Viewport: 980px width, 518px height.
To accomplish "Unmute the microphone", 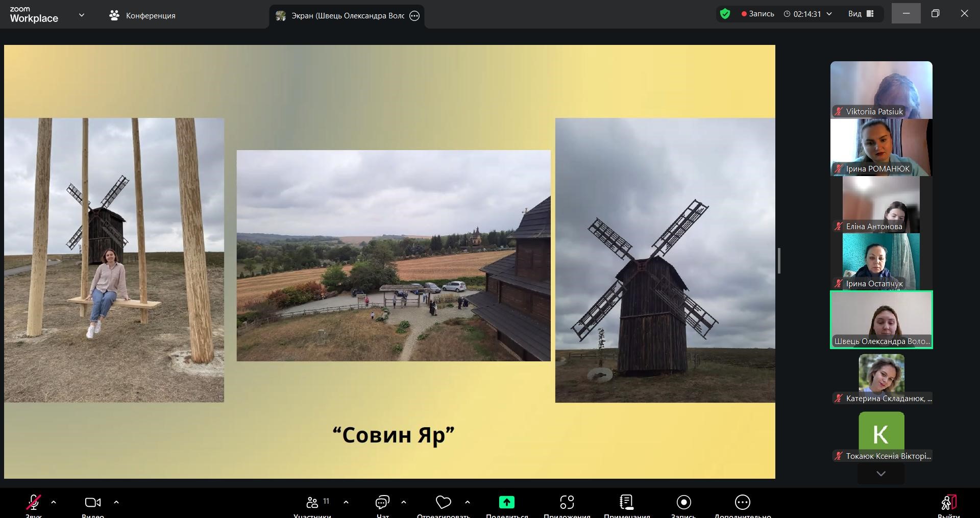I will (x=34, y=503).
